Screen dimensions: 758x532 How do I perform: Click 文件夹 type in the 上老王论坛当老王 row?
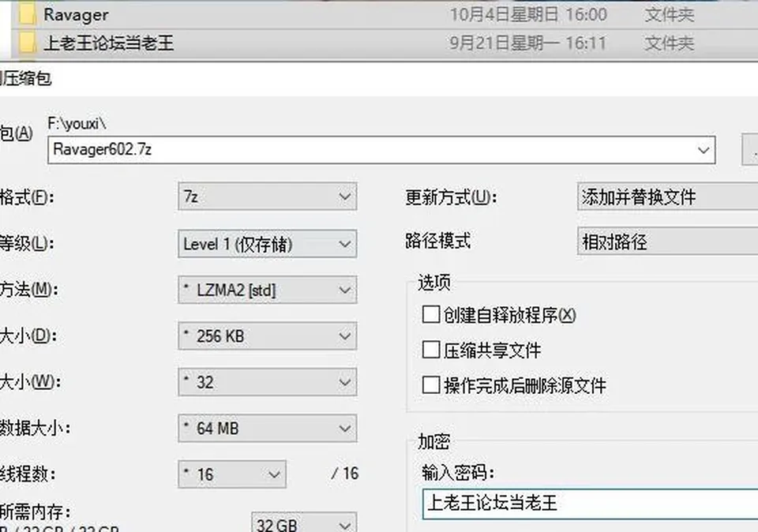[x=670, y=43]
